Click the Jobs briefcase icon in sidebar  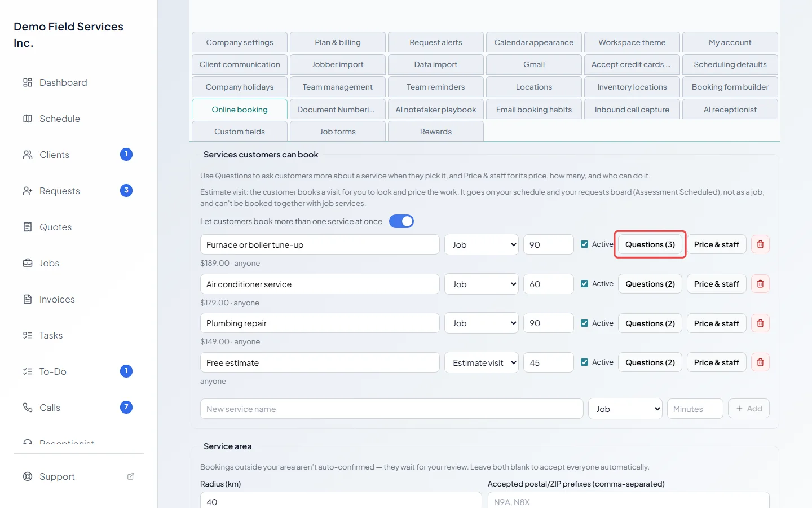pyautogui.click(x=28, y=263)
